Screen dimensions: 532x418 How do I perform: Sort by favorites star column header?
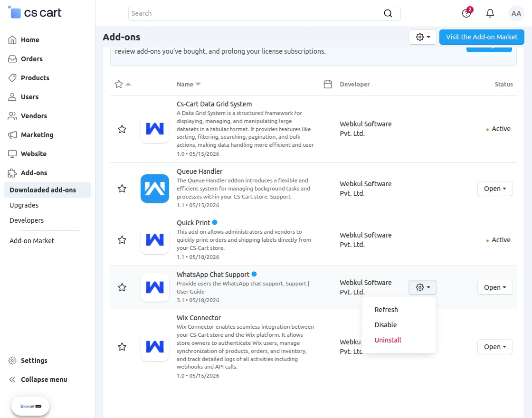(123, 84)
